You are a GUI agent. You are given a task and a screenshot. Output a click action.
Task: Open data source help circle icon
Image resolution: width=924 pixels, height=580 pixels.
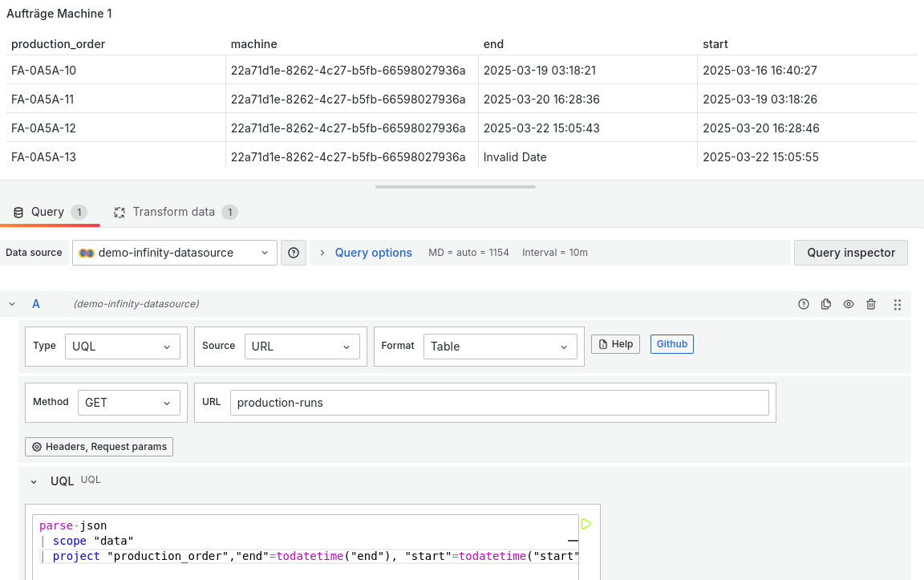294,253
